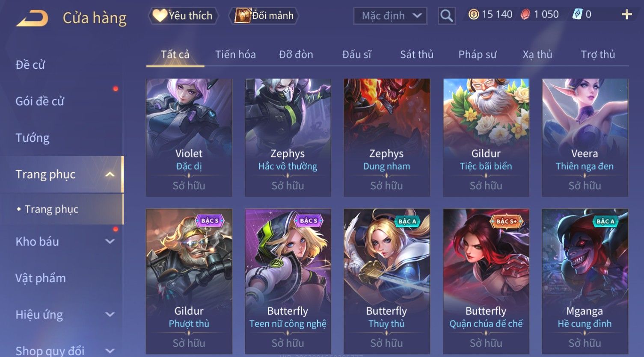This screenshot has width=644, height=357.
Task: Open Đổi mảnh chest icon button
Action: click(265, 16)
